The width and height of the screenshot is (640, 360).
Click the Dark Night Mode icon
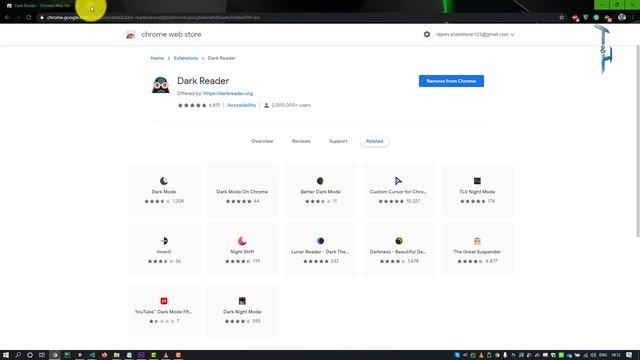click(x=242, y=301)
